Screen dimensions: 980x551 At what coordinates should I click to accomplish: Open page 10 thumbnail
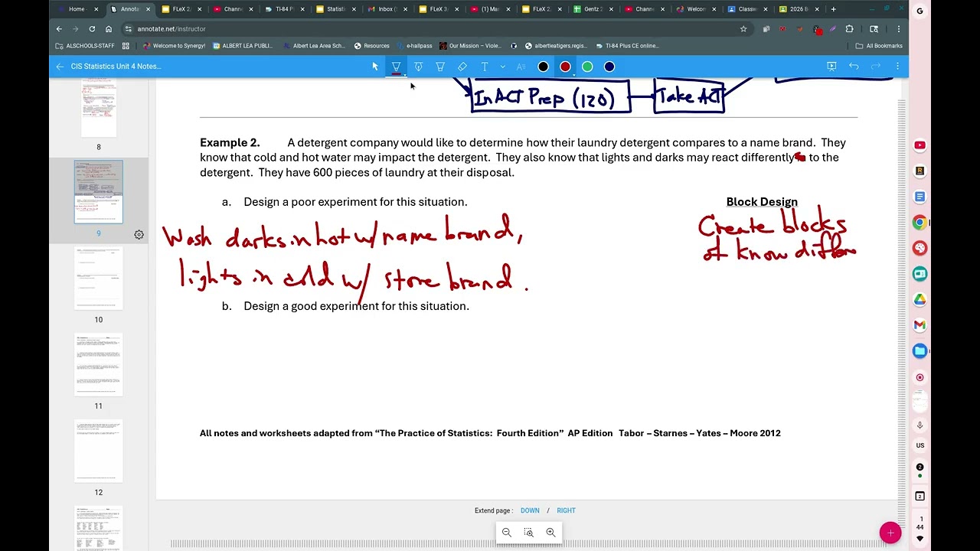coord(98,278)
